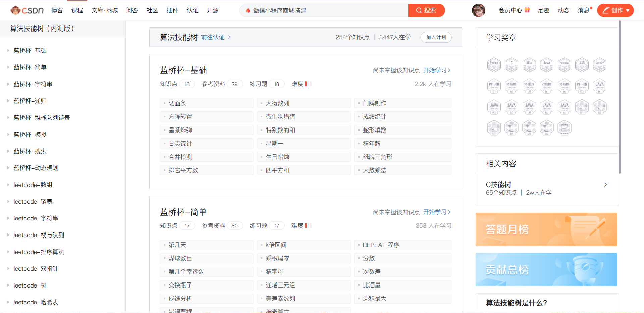Click the Java learning badge in top row
The height and width of the screenshot is (313, 644).
coord(547,65)
